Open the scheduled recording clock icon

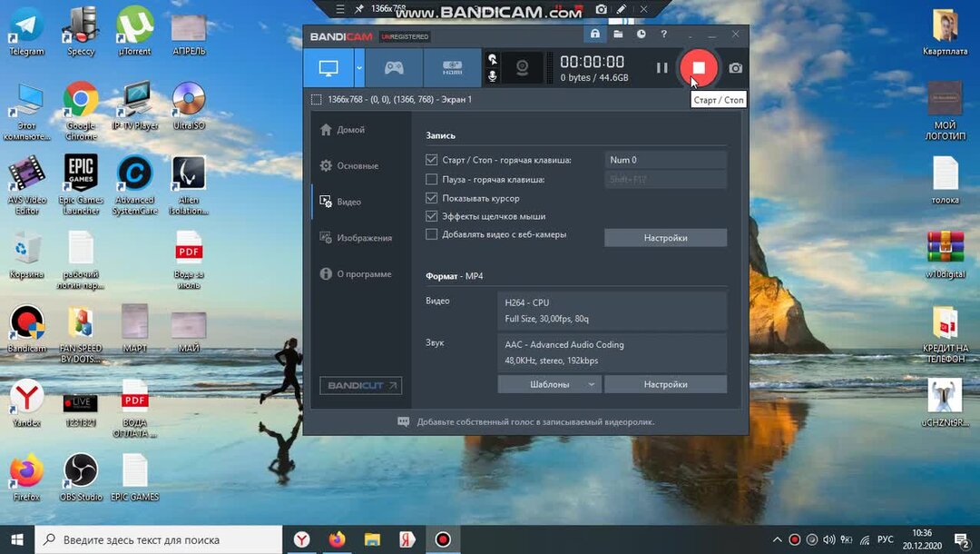click(x=642, y=34)
